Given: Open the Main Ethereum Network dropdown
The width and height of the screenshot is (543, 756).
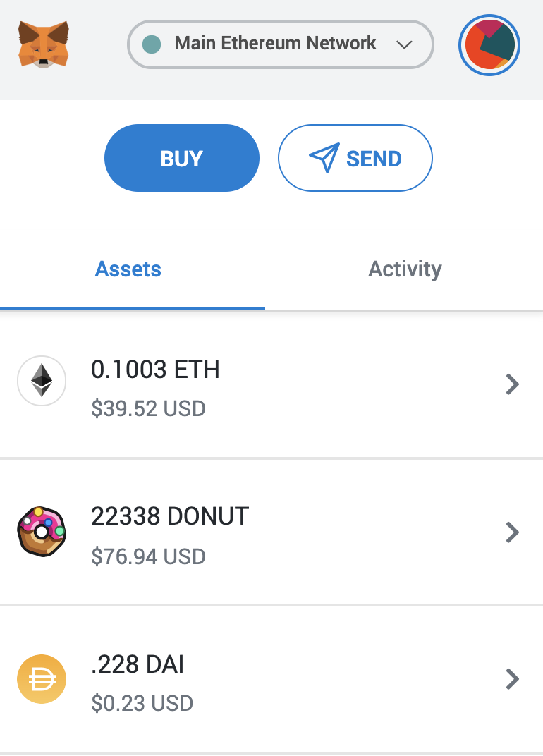Looking at the screenshot, I should (280, 44).
